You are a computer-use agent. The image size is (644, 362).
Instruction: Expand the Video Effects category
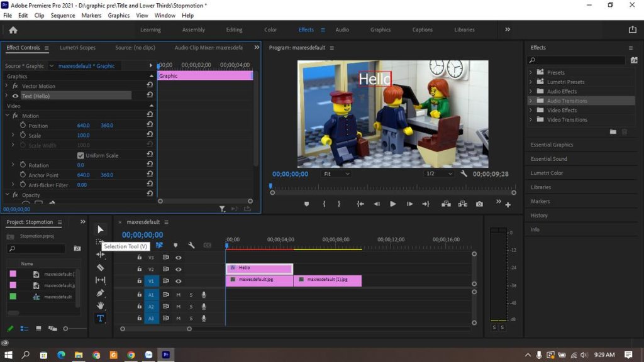531,110
